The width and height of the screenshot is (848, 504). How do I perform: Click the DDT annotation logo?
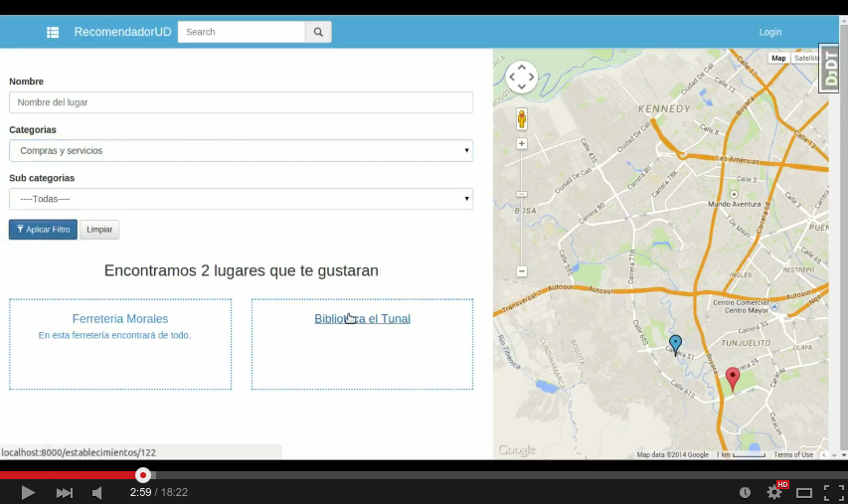pyautogui.click(x=829, y=69)
